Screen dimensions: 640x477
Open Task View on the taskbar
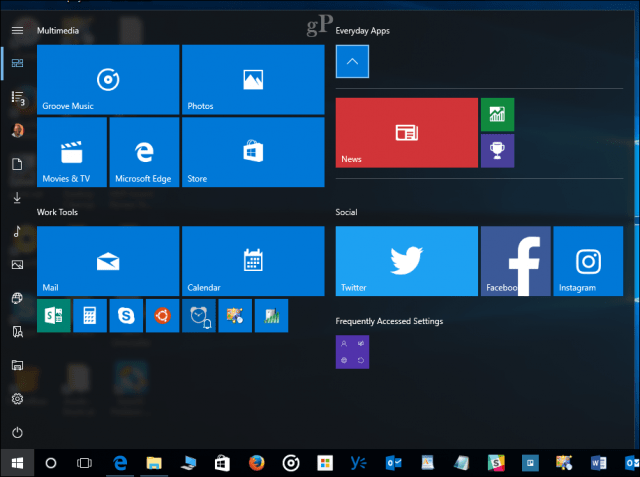pos(84,463)
